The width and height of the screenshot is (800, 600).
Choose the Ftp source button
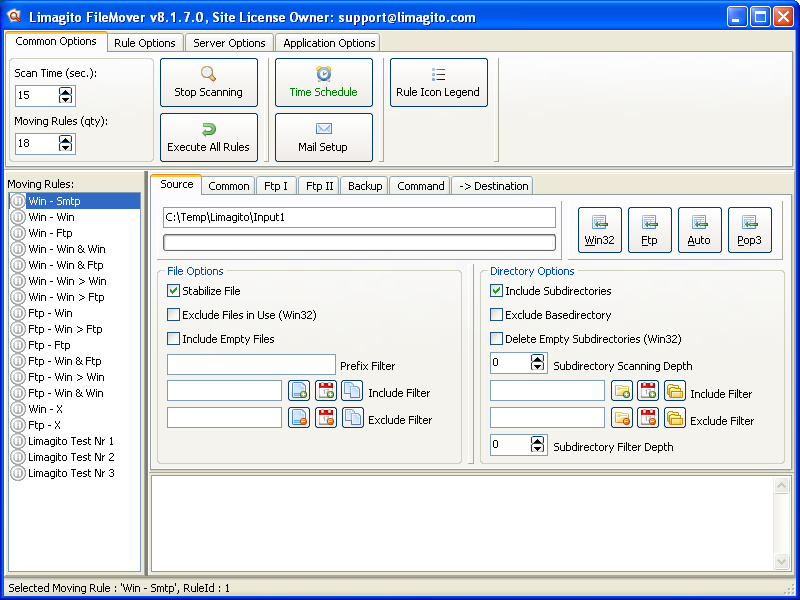pos(649,230)
